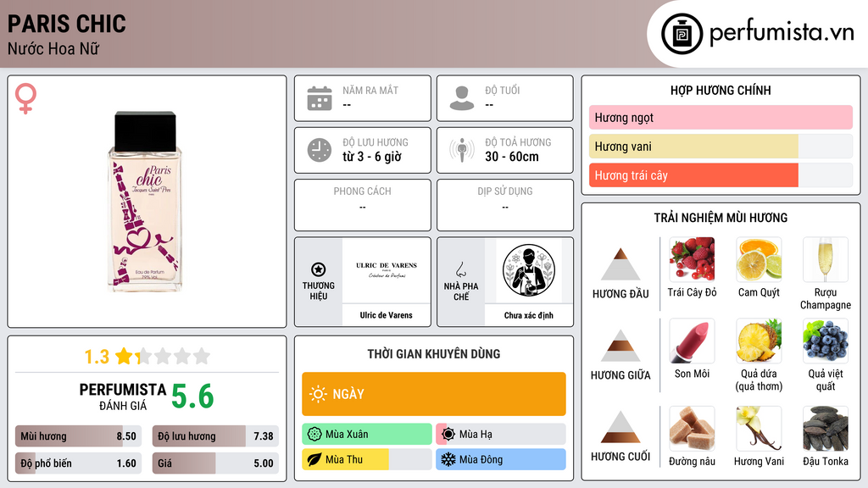Click the clock icon beside Độ Lưu Hương

click(320, 150)
